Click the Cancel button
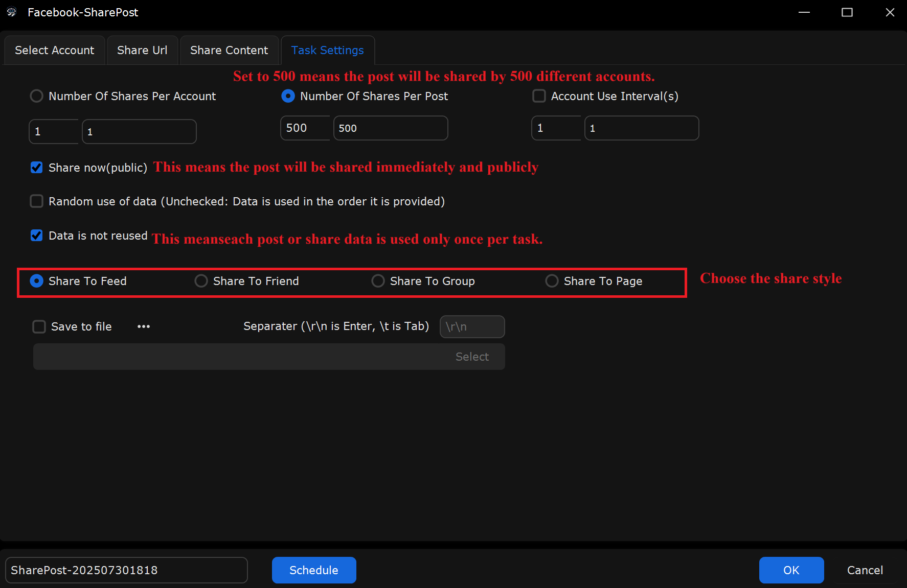This screenshot has height=588, width=907. [x=865, y=570]
